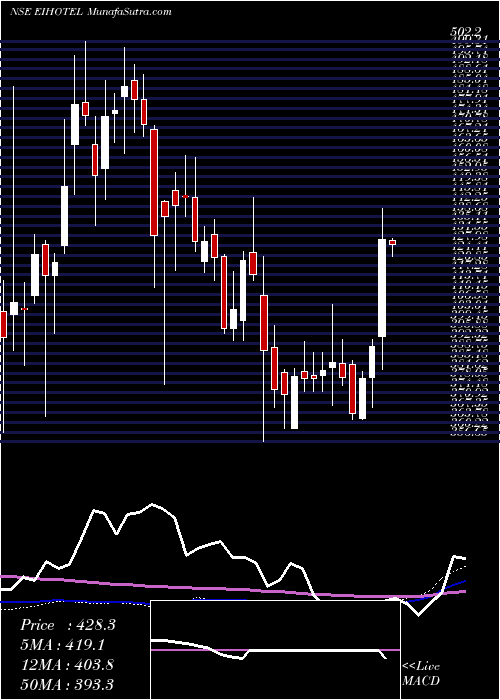
Task: Click the 50MA : 393.3 value
Action: pyautogui.click(x=67, y=685)
